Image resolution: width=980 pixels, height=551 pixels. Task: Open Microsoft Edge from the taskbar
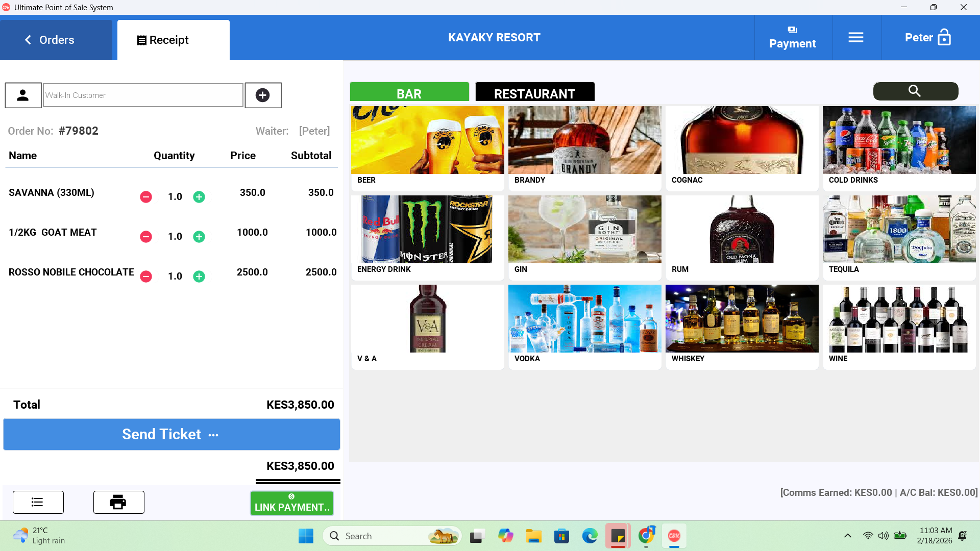(590, 536)
